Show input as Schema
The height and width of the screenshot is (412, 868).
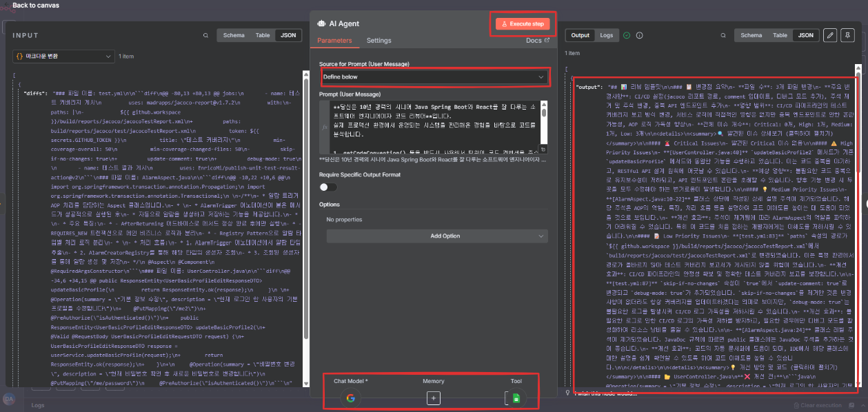233,35
